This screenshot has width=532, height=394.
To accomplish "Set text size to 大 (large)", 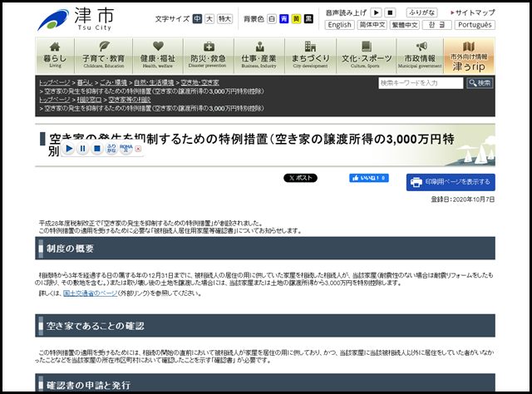I will (209, 19).
